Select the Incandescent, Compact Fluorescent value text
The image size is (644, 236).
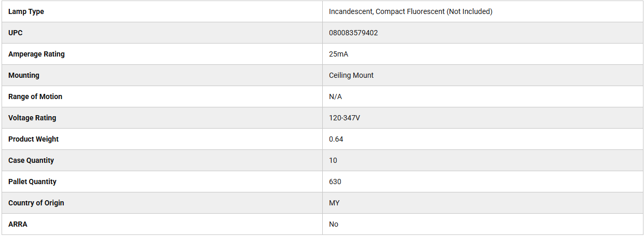[x=410, y=11]
